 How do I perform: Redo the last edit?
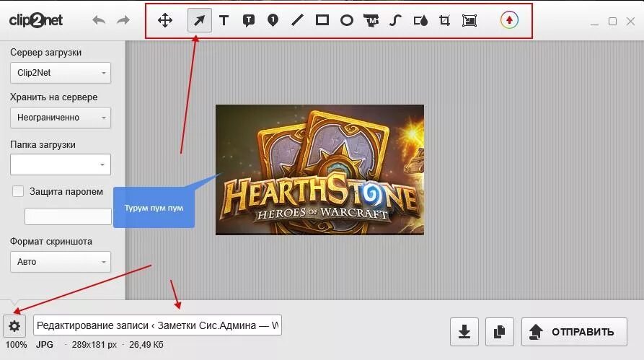coord(123,20)
